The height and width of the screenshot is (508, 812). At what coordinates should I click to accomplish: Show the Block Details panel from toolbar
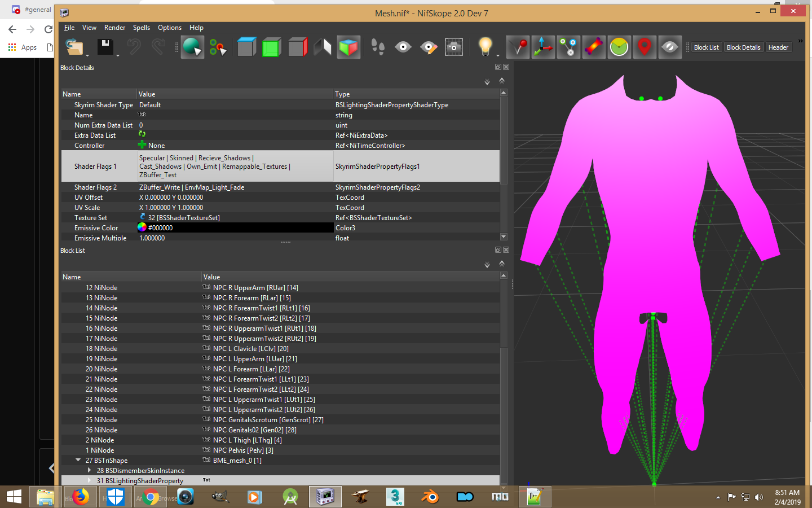point(744,47)
